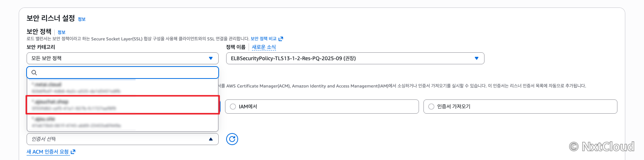Click 정보 link next to 보안 정책 heading
The height and width of the screenshot is (160, 644).
coord(61,32)
